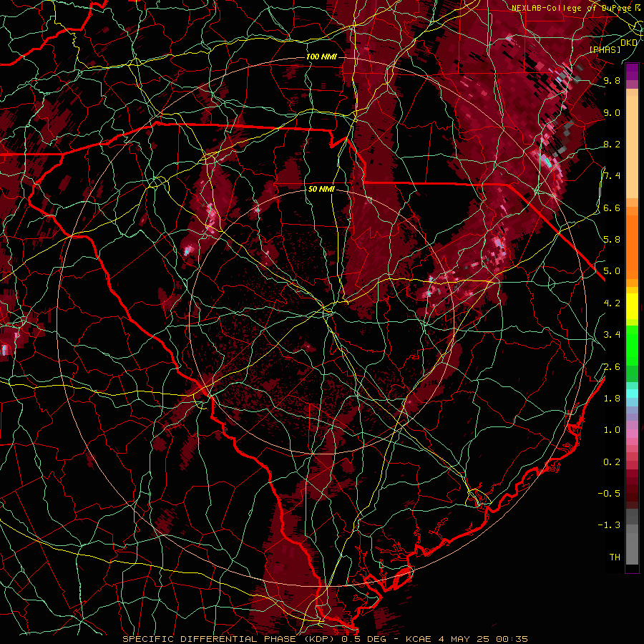Image resolution: width=644 pixels, height=644 pixels.
Task: Click the 8.2 value on the color scale
Action: [x=612, y=144]
